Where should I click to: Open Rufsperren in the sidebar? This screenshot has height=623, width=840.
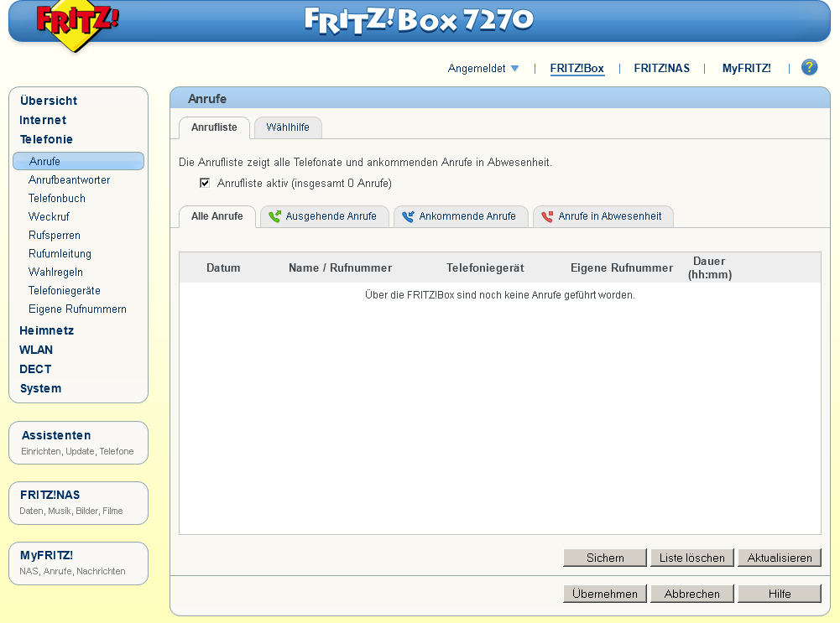tap(54, 235)
